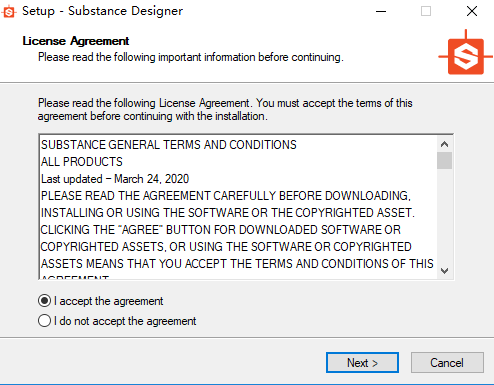This screenshot has height=385, width=494.
Task: Click the 'License Agreement' heading
Action: (x=76, y=41)
